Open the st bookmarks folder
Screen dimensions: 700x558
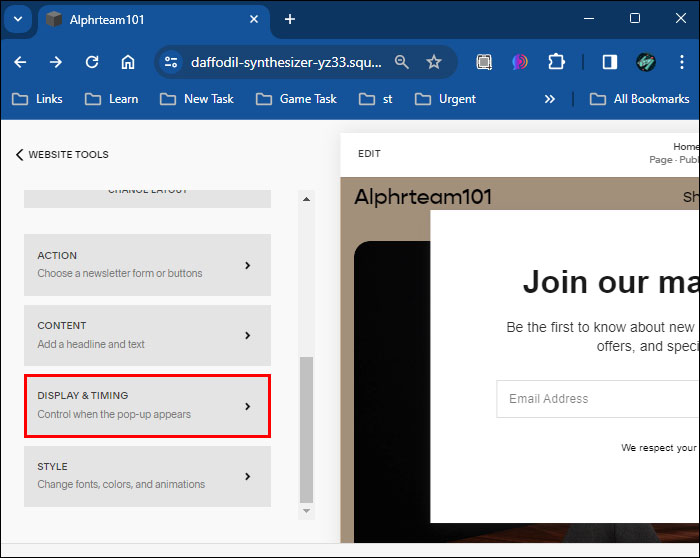coord(375,99)
